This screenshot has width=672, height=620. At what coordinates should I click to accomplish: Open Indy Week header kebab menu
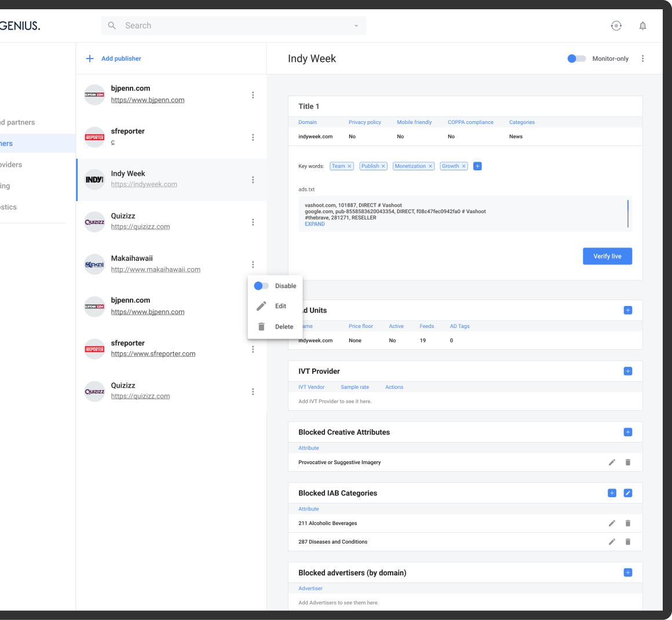[642, 59]
